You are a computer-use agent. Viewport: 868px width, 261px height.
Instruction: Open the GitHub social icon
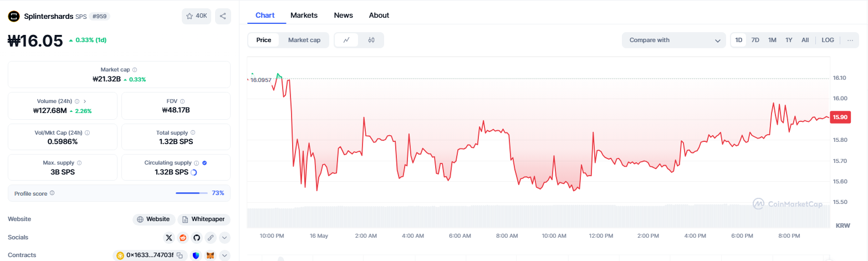[196, 238]
